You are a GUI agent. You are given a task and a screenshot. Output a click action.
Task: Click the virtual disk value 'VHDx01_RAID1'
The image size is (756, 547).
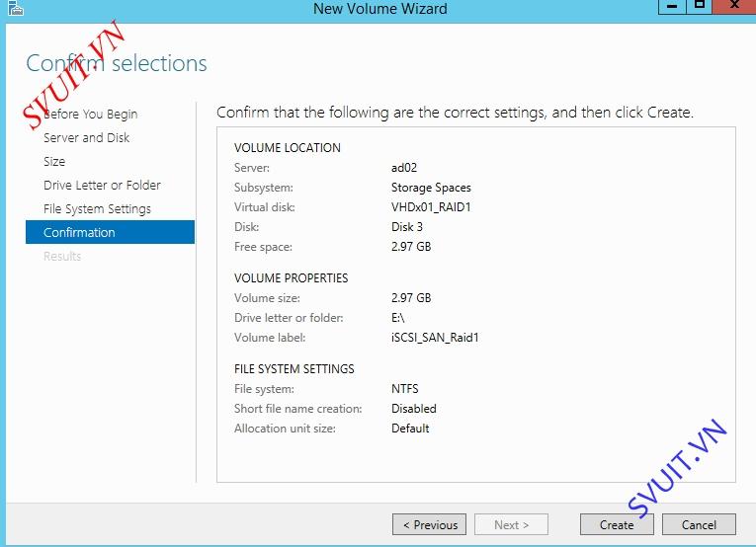[431, 207]
